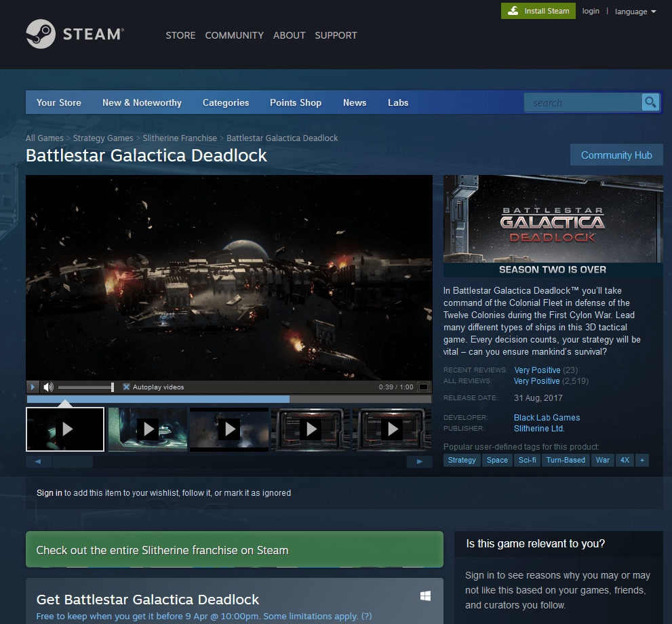
Task: Toggle fullscreen video icon
Action: [423, 387]
